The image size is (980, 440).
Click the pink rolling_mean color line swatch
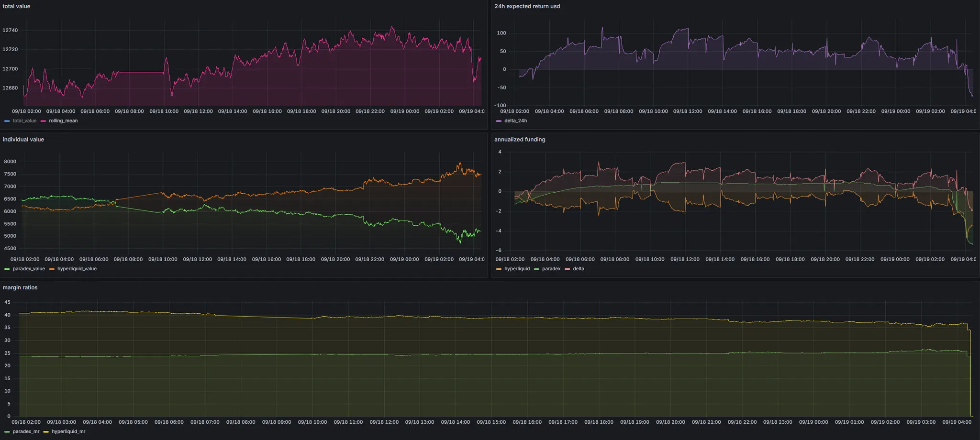coord(44,121)
